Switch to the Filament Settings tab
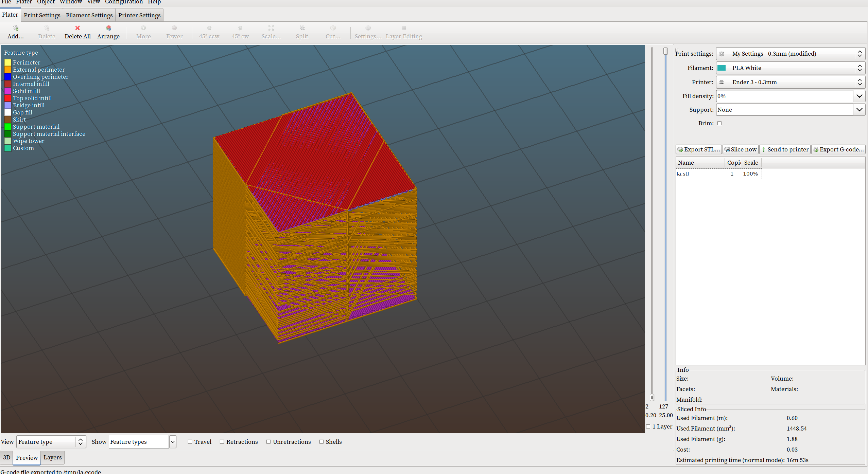868x474 pixels. click(x=89, y=15)
